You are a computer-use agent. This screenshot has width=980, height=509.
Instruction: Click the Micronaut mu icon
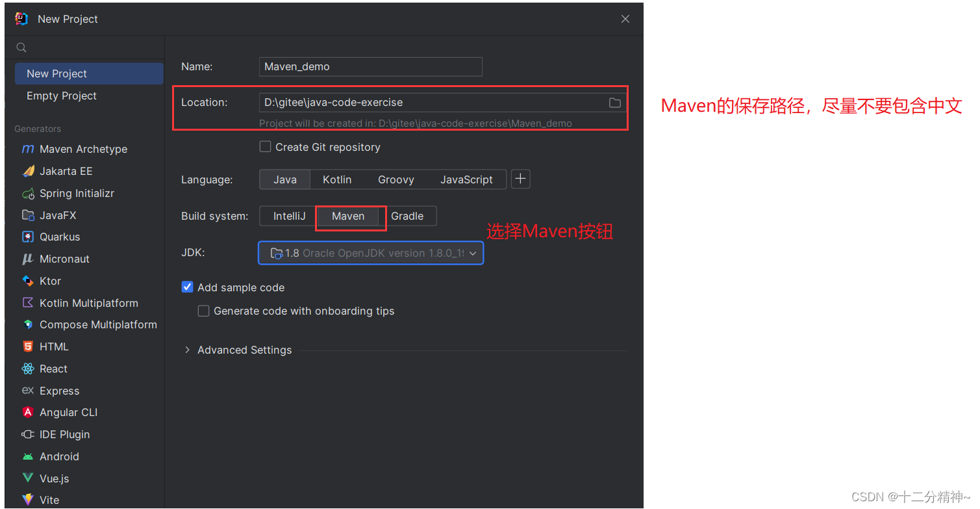[x=28, y=259]
